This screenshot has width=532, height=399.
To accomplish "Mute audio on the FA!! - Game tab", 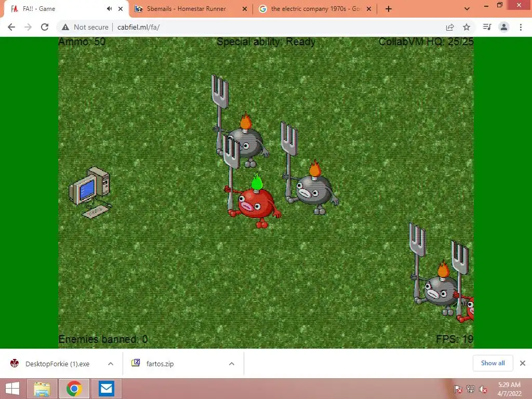I will coord(109,9).
